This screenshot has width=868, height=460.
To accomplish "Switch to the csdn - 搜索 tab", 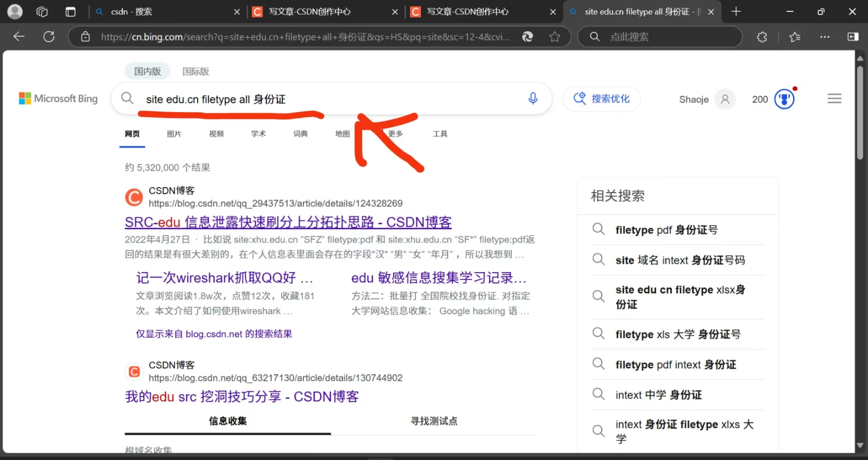I will tap(167, 12).
